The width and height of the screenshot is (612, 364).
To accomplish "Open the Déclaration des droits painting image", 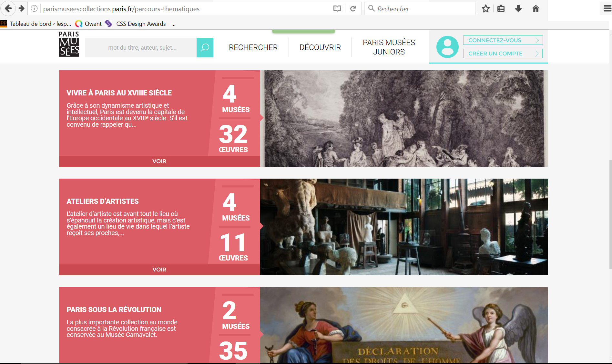I will pos(404,325).
